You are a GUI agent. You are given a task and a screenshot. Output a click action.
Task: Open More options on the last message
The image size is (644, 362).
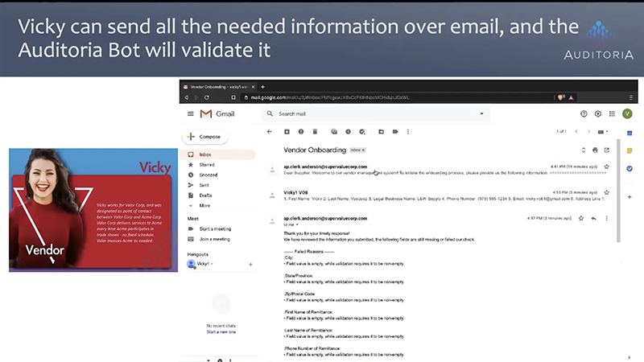pos(607,218)
